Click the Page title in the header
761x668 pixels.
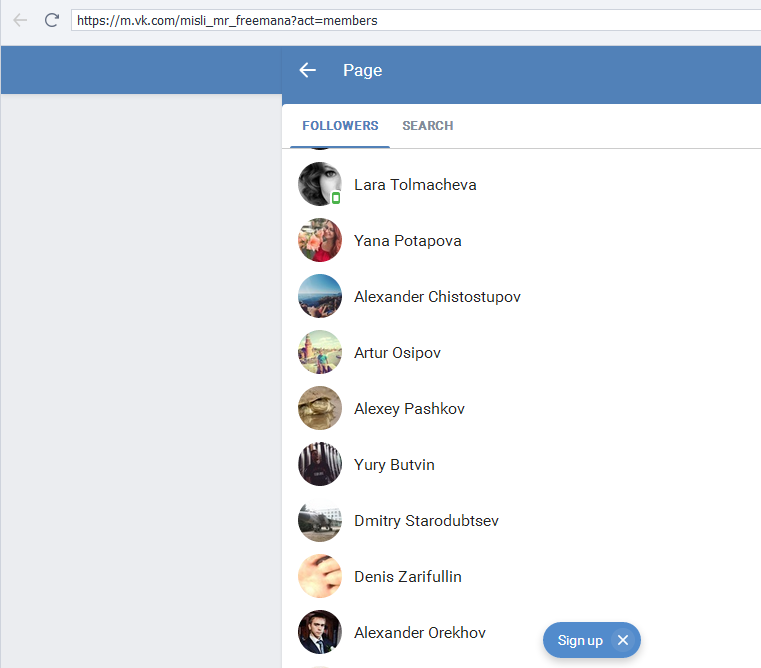[x=363, y=71]
